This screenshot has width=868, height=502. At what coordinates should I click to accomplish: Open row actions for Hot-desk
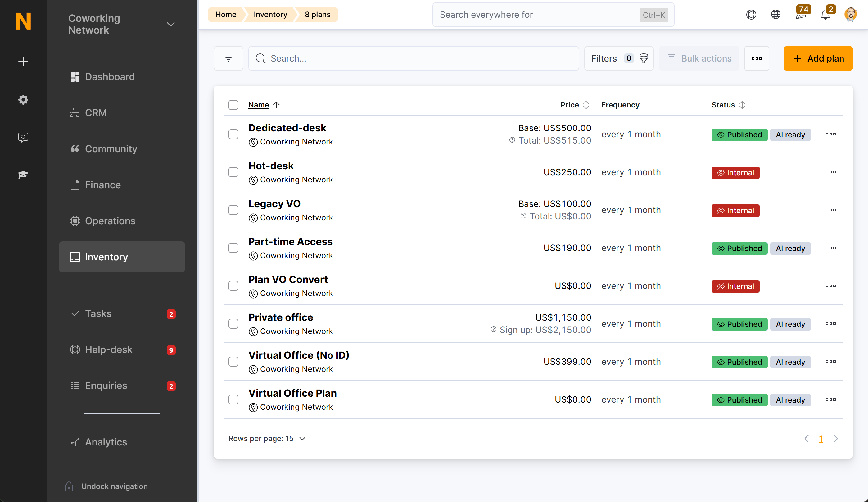coord(830,172)
